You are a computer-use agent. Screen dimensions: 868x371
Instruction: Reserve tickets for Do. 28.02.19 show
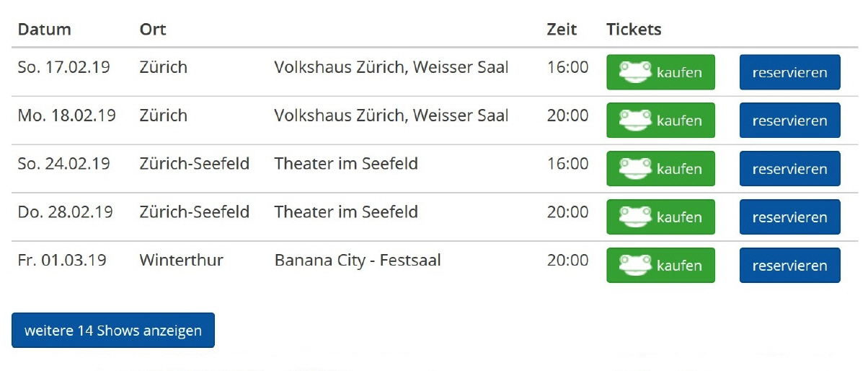789,217
